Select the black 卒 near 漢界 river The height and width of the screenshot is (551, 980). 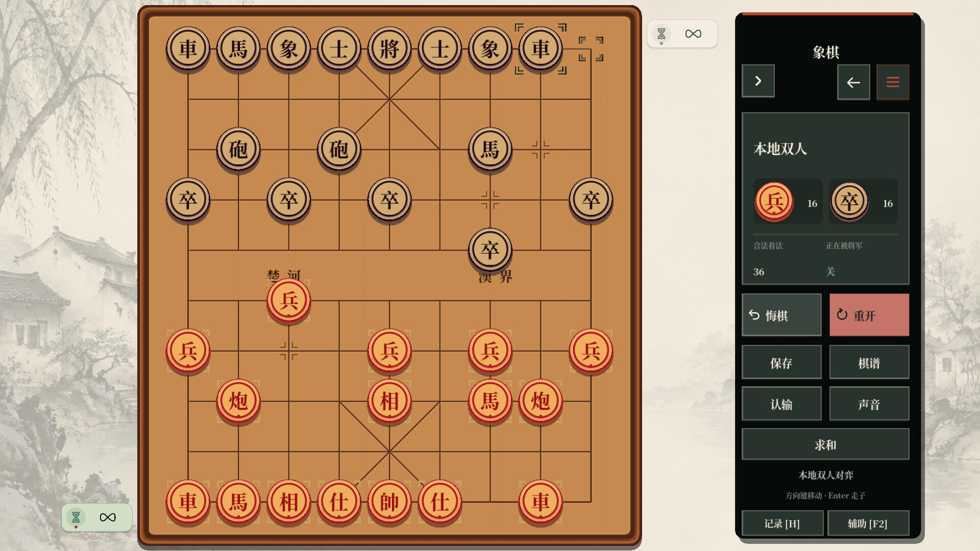pyautogui.click(x=490, y=250)
